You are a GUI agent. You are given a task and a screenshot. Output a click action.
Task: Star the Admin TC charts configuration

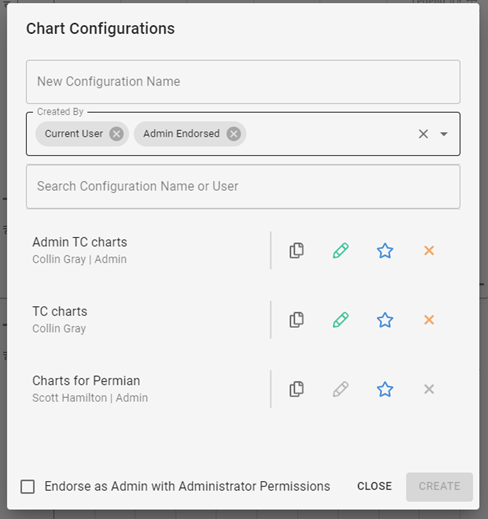coord(385,250)
